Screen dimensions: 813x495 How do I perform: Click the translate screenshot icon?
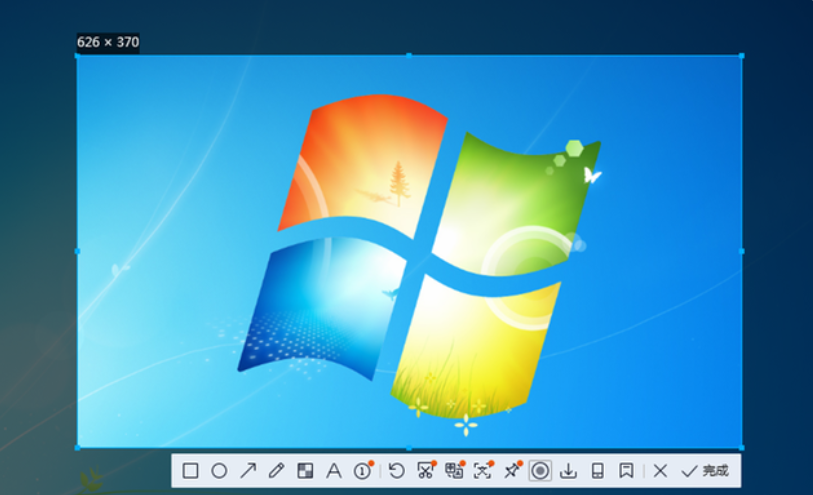(454, 470)
